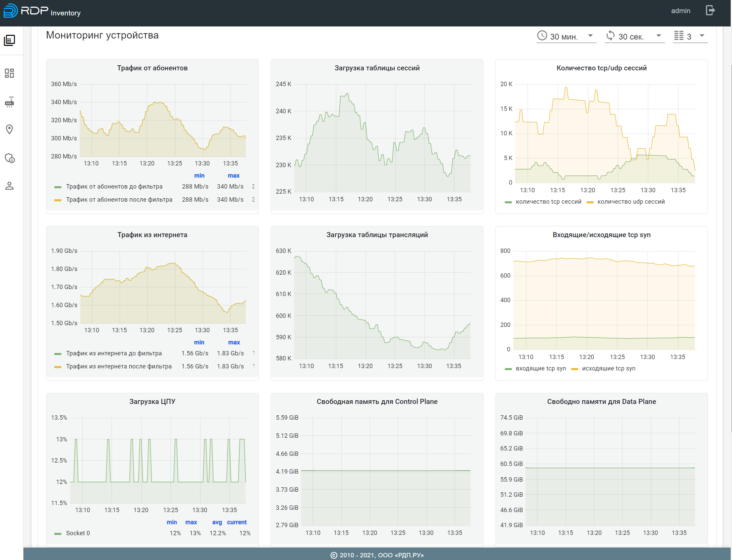Open the dashboard grid sidebar icon
Image resolution: width=732 pixels, height=560 pixels.
point(9,73)
